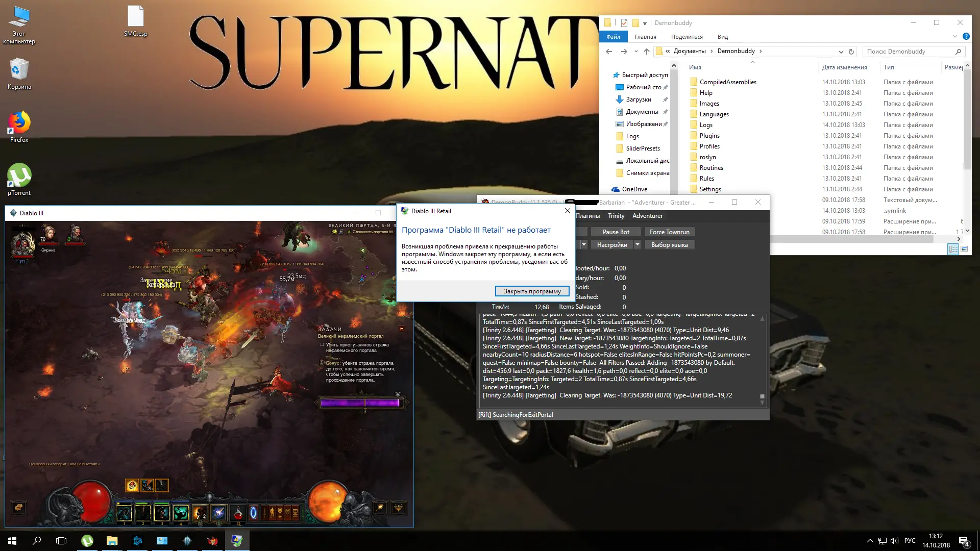Go up one folder level in Explorer
Image resolution: width=980 pixels, height=551 pixels.
(647, 52)
